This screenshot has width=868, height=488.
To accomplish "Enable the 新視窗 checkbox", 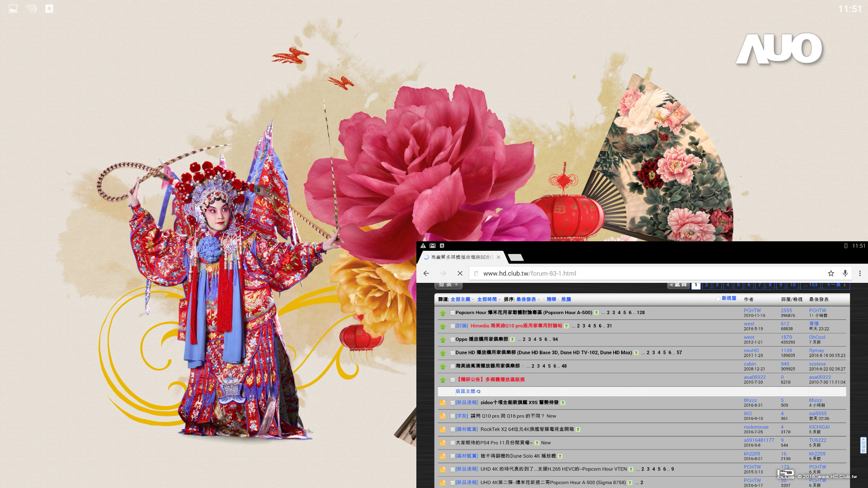I will (x=718, y=299).
